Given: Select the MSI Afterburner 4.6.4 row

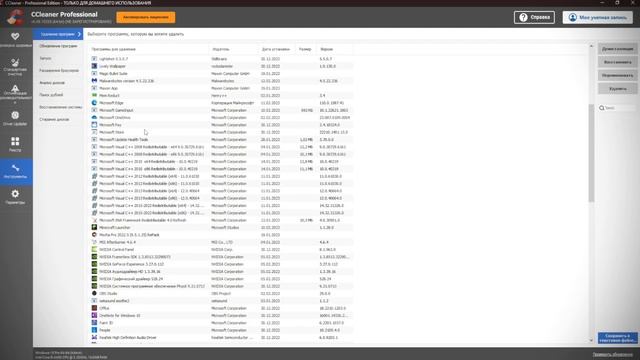Looking at the screenshot, I should (x=221, y=242).
